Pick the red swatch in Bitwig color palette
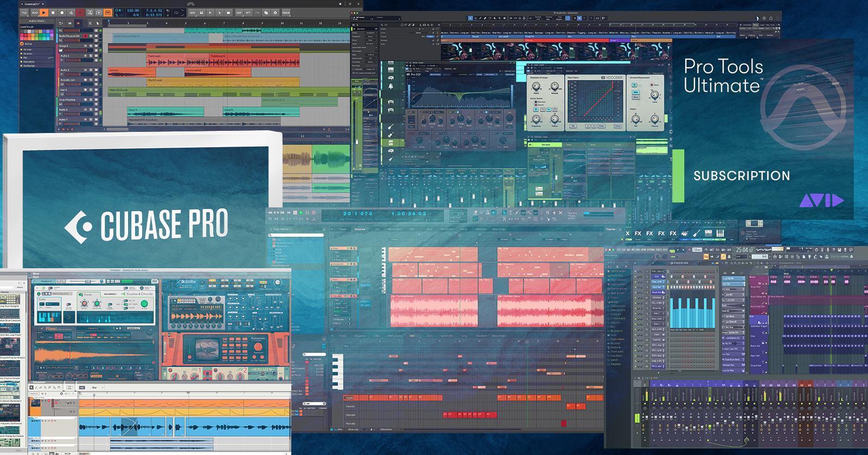 click(25, 35)
